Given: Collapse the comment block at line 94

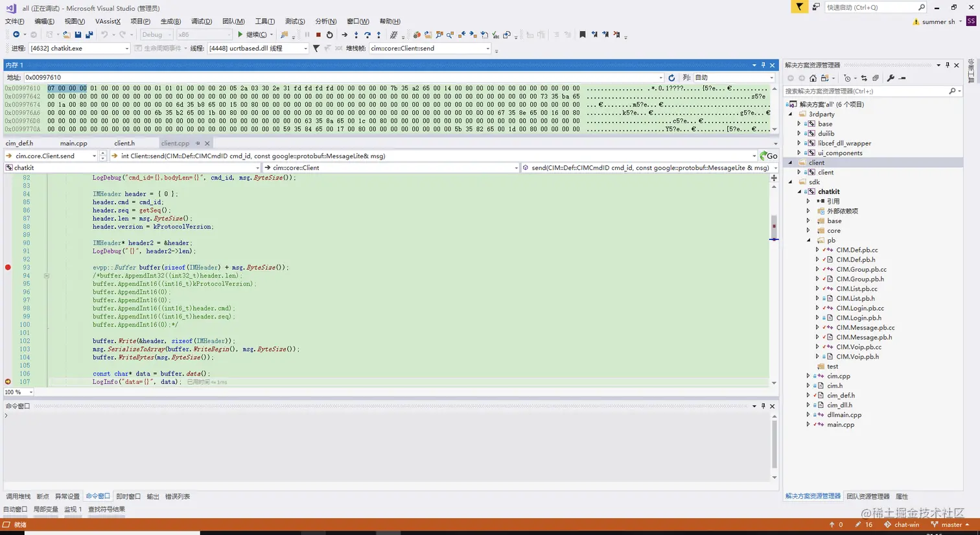Looking at the screenshot, I should (x=47, y=276).
